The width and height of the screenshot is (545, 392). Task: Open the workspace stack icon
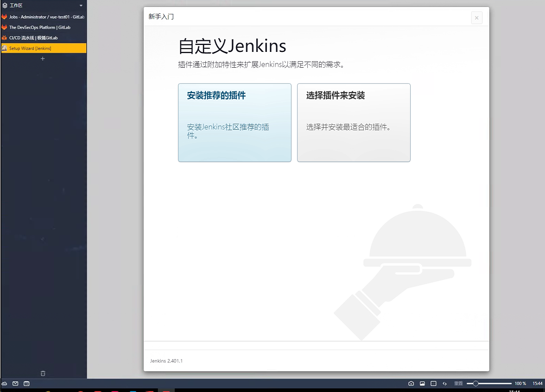pos(5,6)
